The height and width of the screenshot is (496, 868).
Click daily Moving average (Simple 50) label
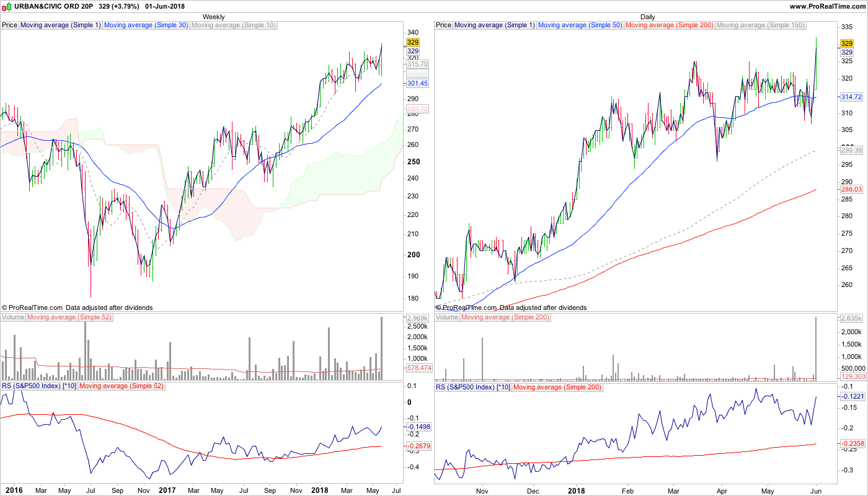[580, 25]
